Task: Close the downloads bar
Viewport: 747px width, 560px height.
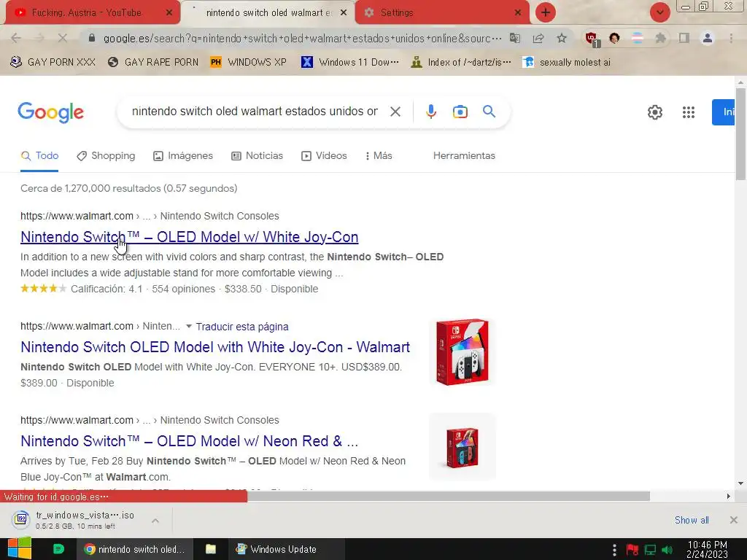Action: [x=734, y=520]
